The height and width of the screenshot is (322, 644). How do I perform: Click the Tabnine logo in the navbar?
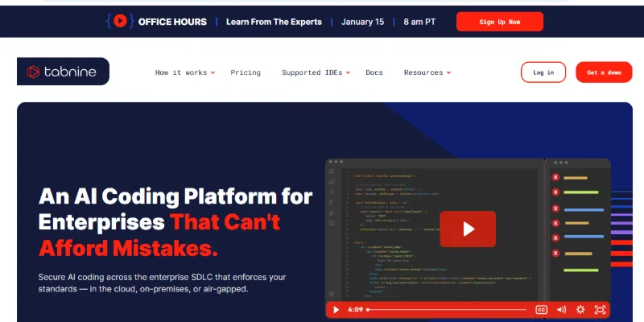click(63, 72)
